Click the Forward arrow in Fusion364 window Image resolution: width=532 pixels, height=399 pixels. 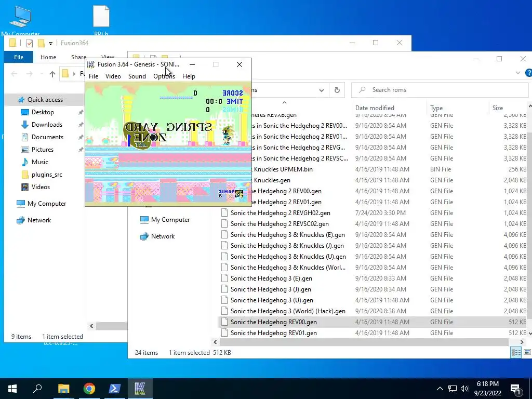point(29,74)
